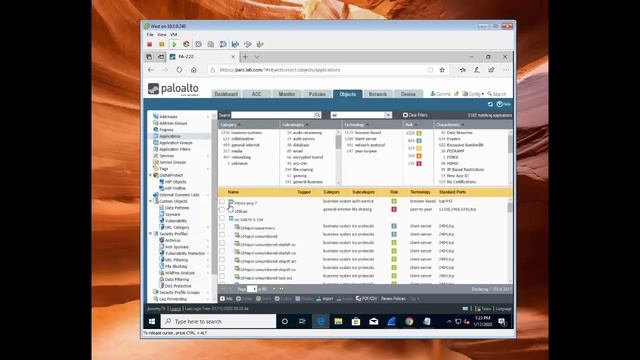This screenshot has width=640, height=360.
Task: Open the Edge favorites hub icon
Action: [462, 70]
